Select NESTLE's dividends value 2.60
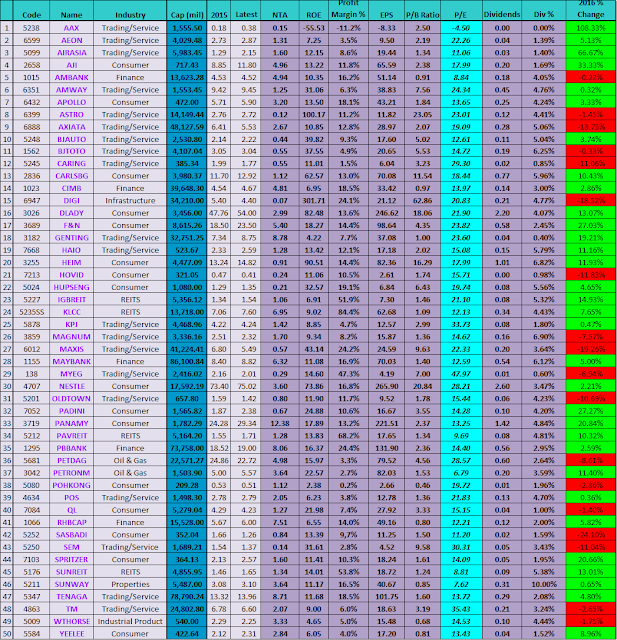 click(x=502, y=387)
